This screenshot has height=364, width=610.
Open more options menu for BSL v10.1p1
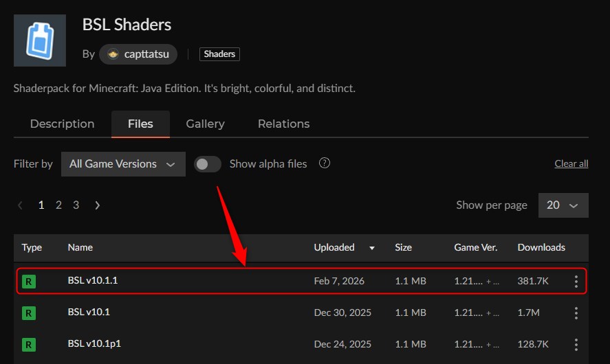click(x=576, y=345)
